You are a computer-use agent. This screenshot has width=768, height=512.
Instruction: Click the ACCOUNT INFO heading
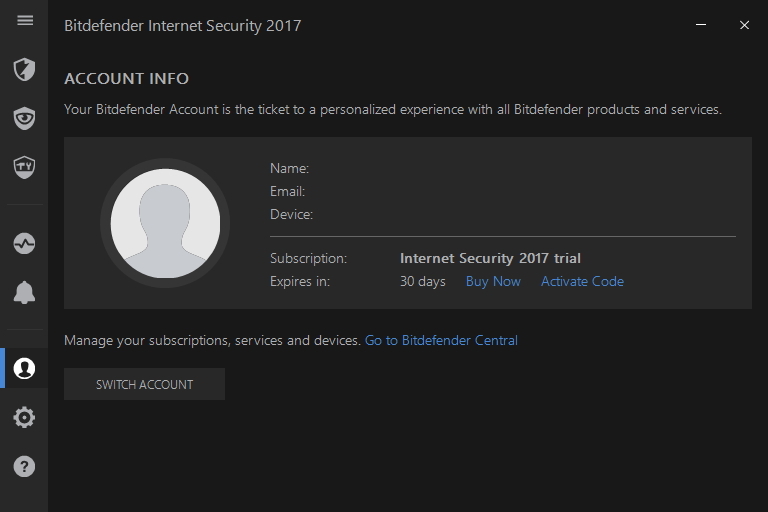126,79
